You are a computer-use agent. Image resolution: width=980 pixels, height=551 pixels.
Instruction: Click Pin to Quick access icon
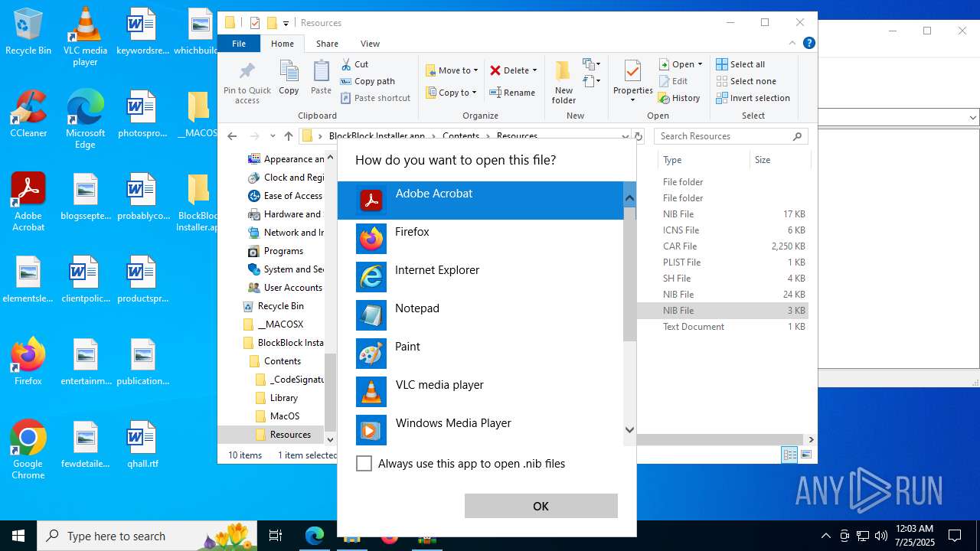247,83
